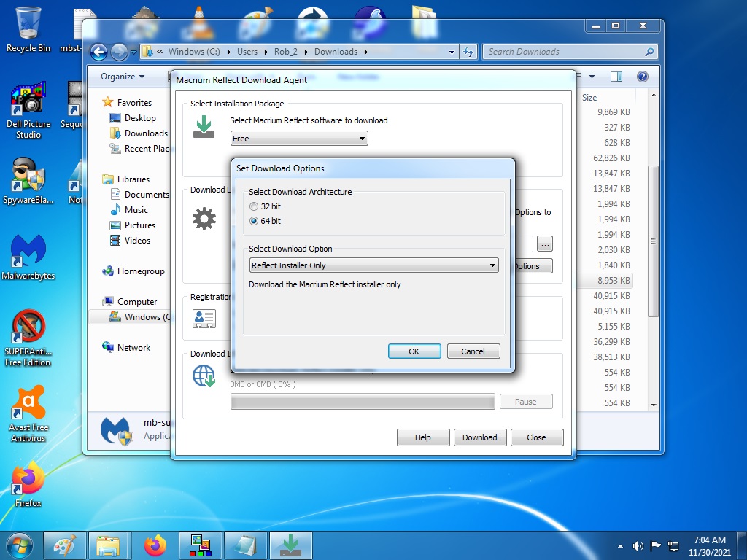
Task: Open the Reflect Installer Only dropdown
Action: (374, 265)
